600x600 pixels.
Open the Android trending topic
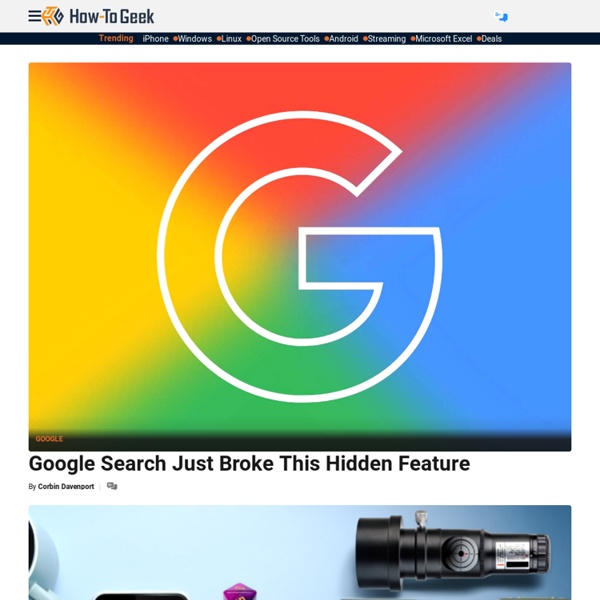pyautogui.click(x=344, y=39)
